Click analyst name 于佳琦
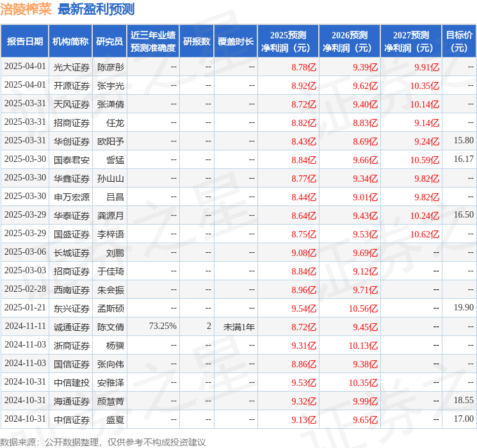 point(110,271)
